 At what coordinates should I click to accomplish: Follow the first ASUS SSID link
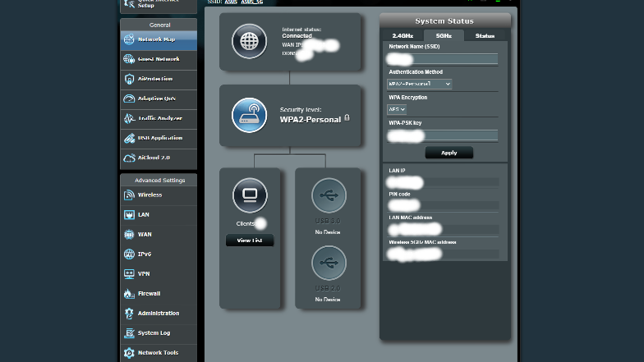point(231,2)
